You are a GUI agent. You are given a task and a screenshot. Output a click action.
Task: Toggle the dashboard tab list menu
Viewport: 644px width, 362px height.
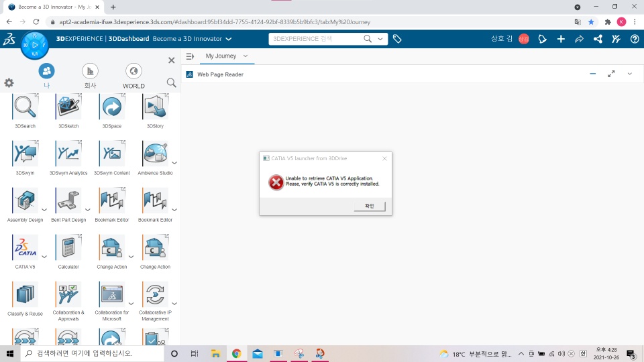click(190, 56)
